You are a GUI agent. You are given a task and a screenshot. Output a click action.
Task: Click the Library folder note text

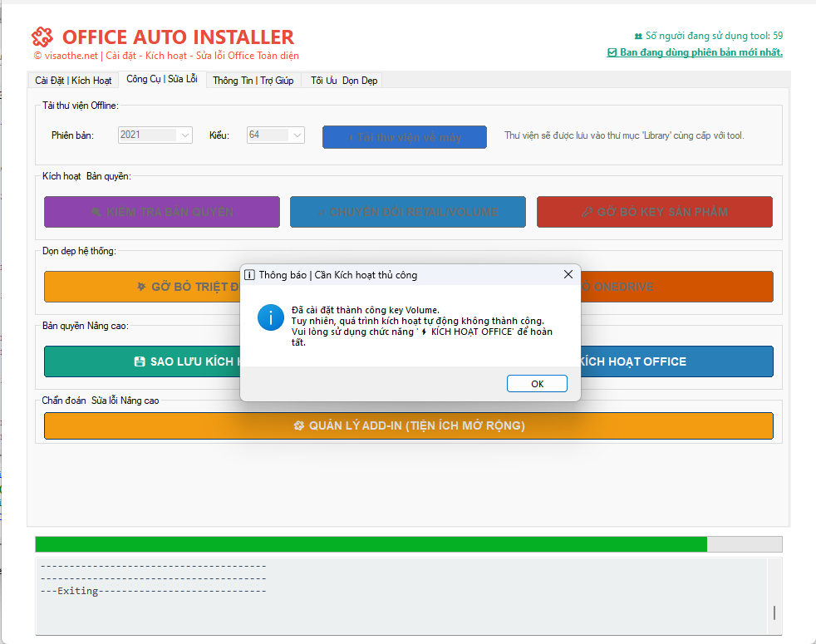coord(624,135)
